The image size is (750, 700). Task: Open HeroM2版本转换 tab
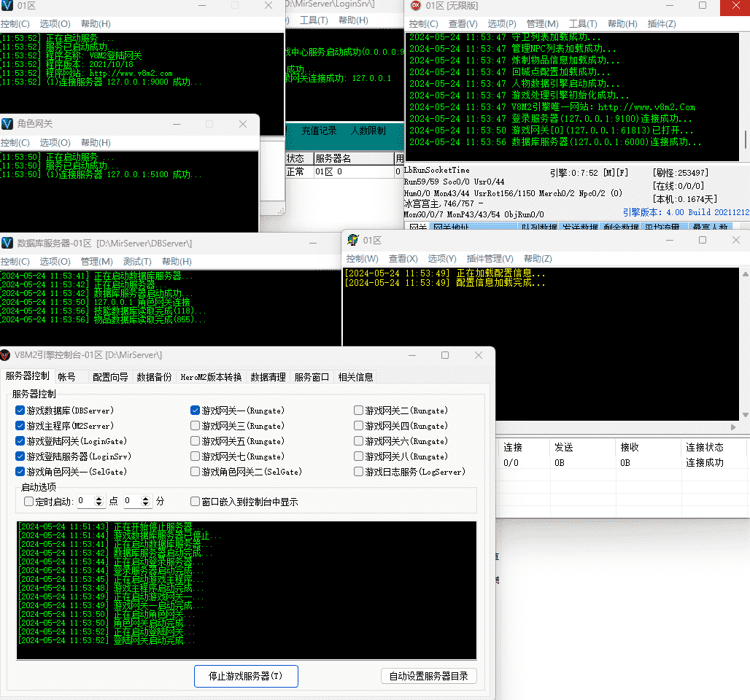(x=211, y=377)
